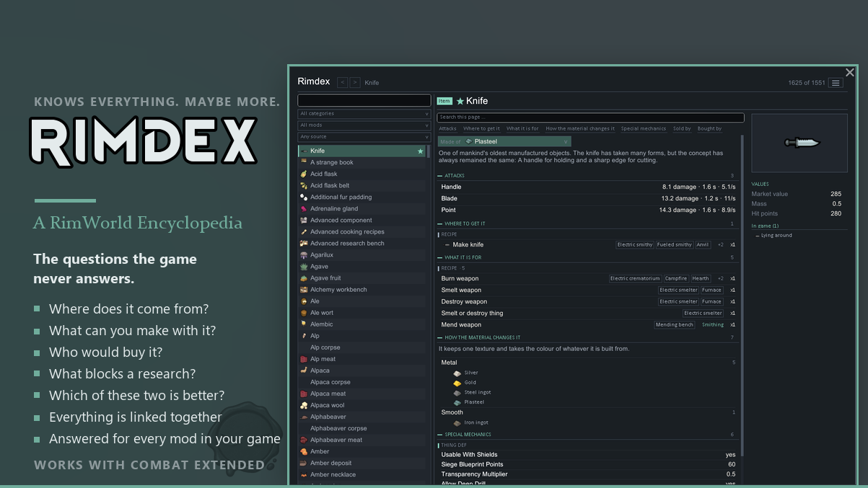Click the Ale wort icon
Image resolution: width=868 pixels, height=488 pixels.
[x=304, y=312]
